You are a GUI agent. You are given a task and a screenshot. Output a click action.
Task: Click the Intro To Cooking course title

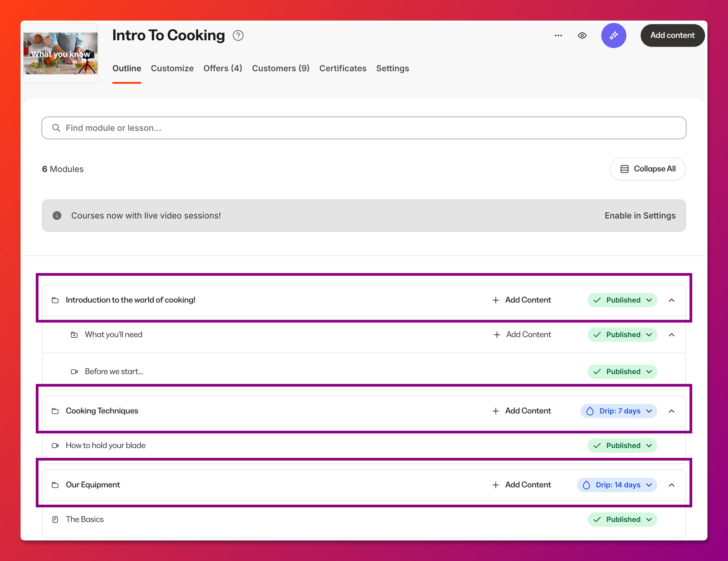[169, 35]
